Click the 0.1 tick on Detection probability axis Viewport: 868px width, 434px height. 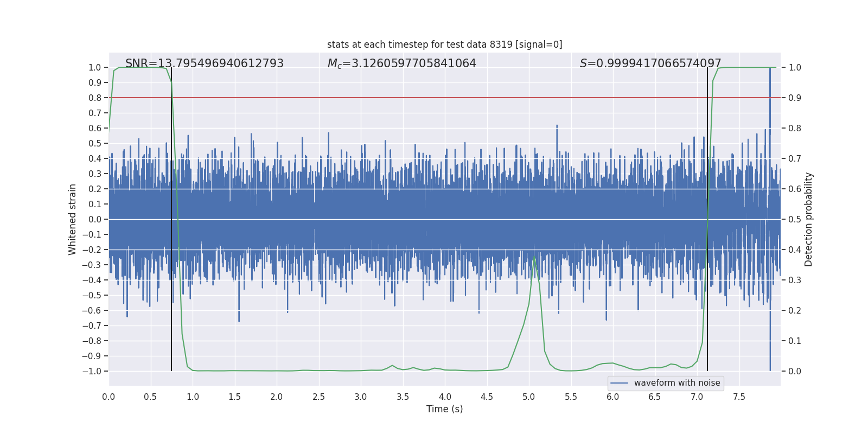(795, 341)
